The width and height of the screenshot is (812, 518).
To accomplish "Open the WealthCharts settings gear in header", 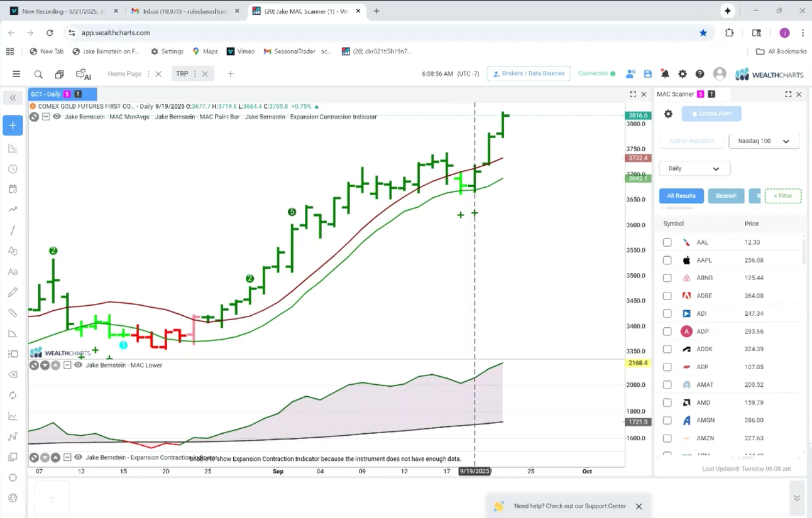I will click(x=683, y=74).
